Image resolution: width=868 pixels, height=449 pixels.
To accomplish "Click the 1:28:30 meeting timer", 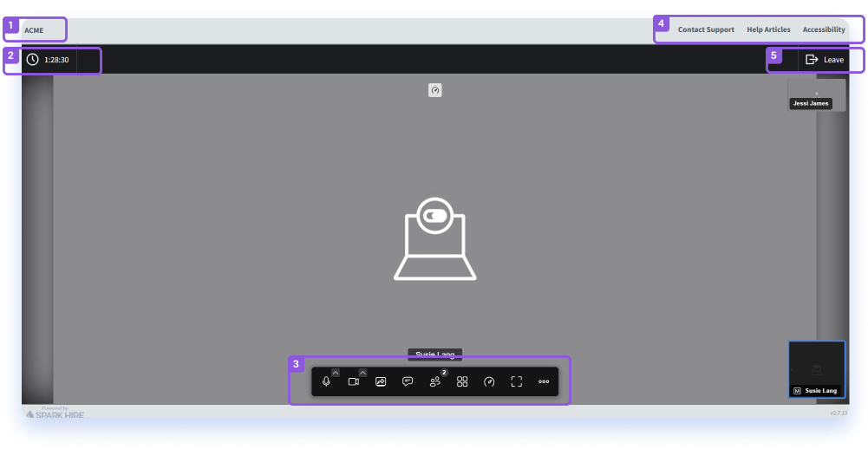I will 56,60.
